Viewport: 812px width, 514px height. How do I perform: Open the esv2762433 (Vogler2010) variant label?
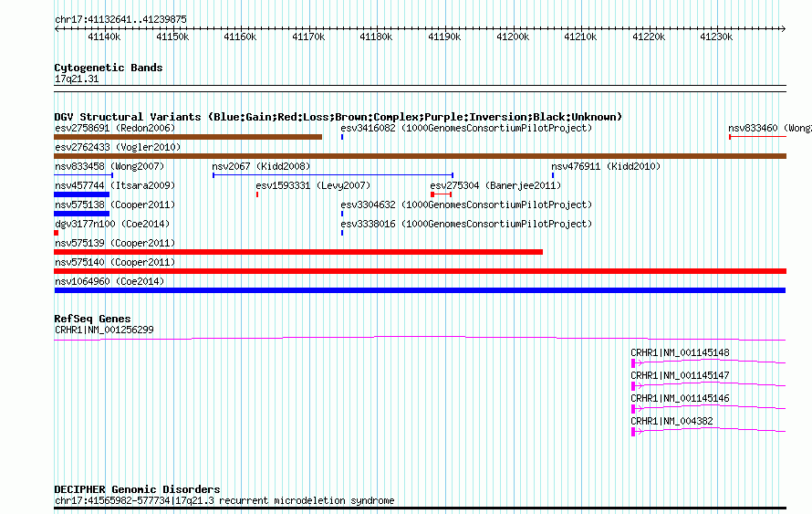(x=118, y=147)
